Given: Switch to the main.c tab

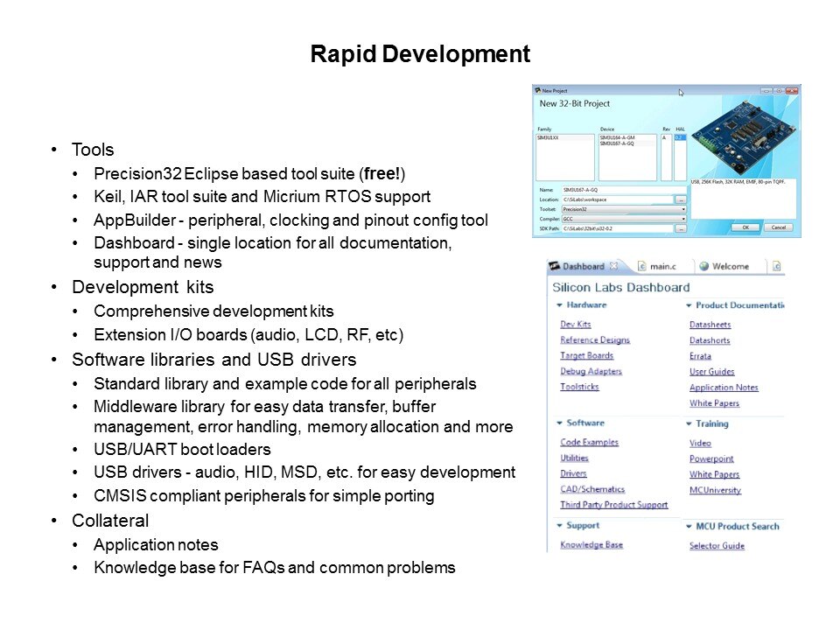Looking at the screenshot, I should pyautogui.click(x=667, y=266).
